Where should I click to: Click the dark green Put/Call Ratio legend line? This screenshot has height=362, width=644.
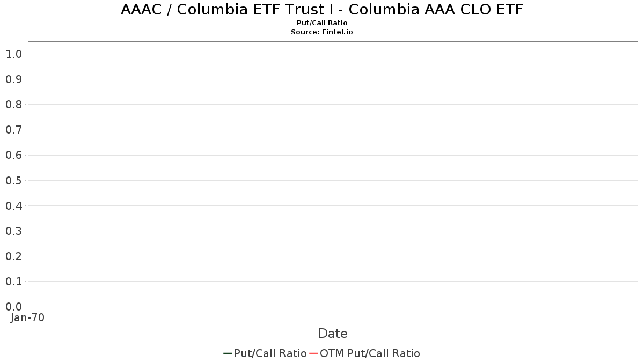click(228, 353)
